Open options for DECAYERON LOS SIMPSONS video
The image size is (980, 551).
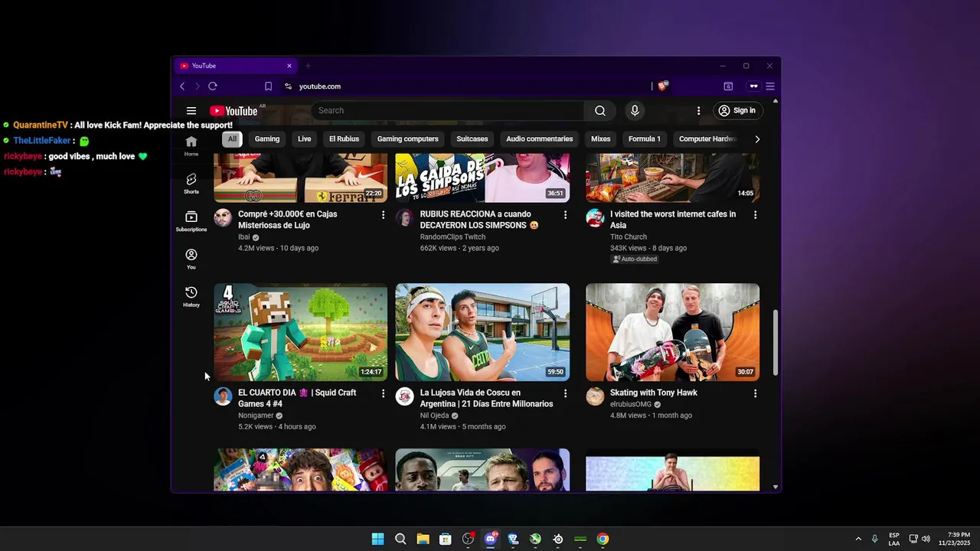tap(566, 216)
